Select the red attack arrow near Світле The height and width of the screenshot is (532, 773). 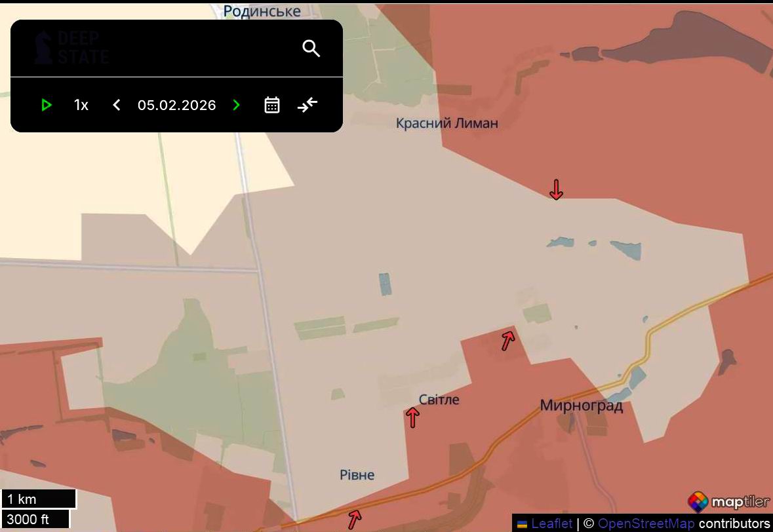(x=412, y=417)
